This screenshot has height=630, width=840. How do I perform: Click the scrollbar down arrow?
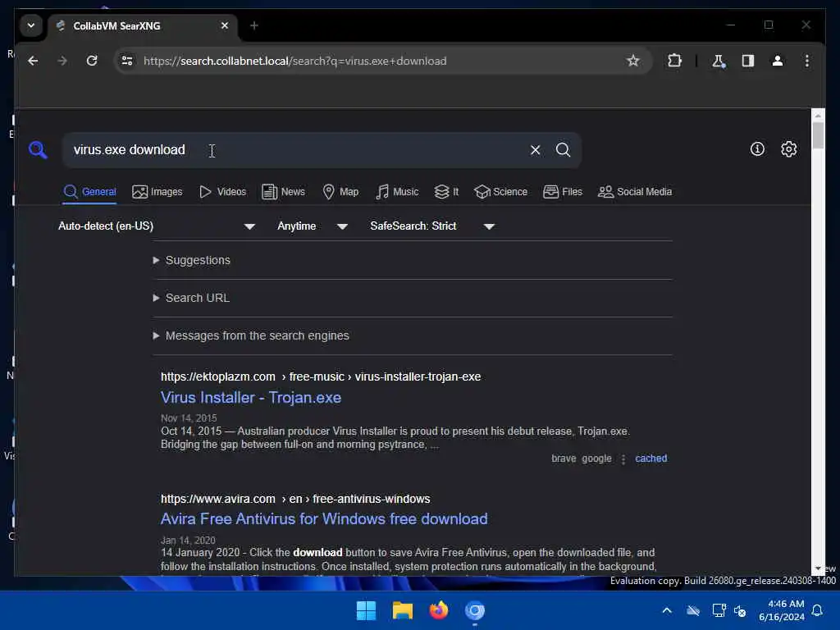818,568
